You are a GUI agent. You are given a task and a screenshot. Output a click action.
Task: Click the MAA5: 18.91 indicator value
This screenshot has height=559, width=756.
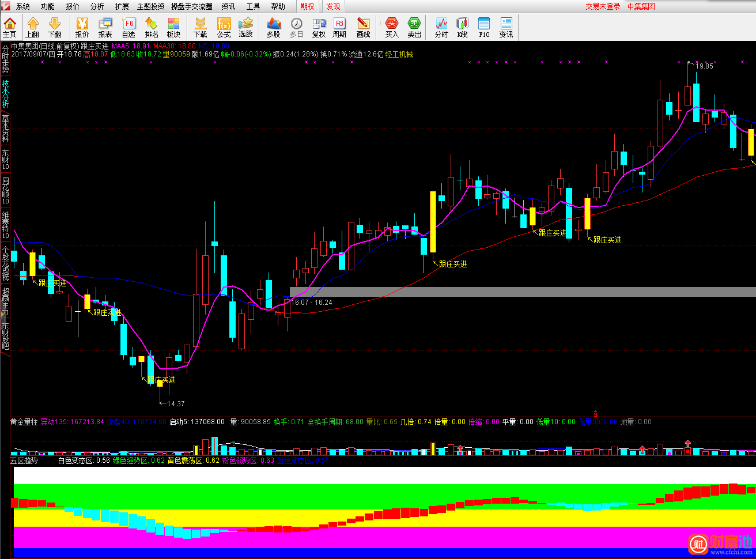[x=131, y=46]
